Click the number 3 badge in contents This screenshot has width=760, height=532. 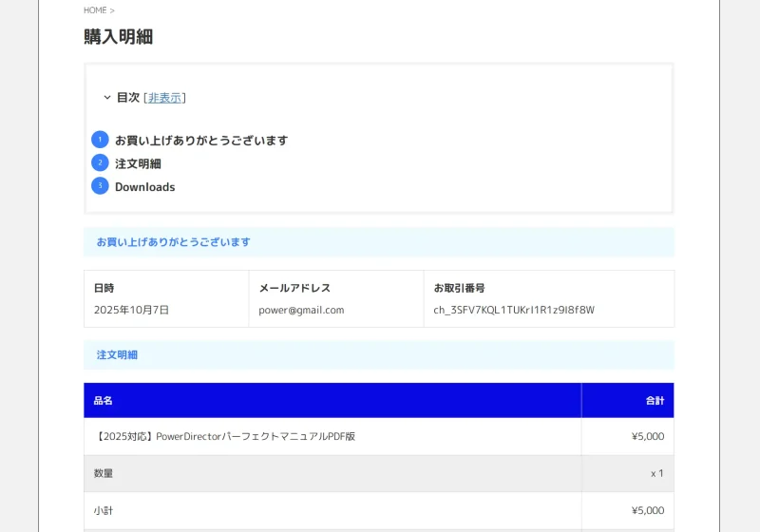coord(100,186)
